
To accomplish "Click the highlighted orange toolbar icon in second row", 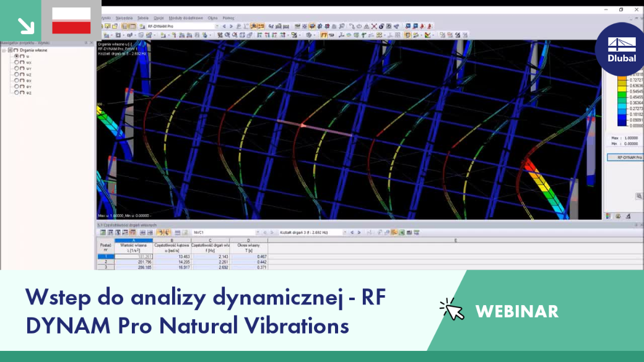I will tap(324, 35).
